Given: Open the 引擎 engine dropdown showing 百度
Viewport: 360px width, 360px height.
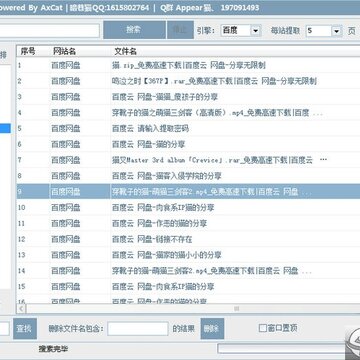Looking at the screenshot, I should [240, 31].
